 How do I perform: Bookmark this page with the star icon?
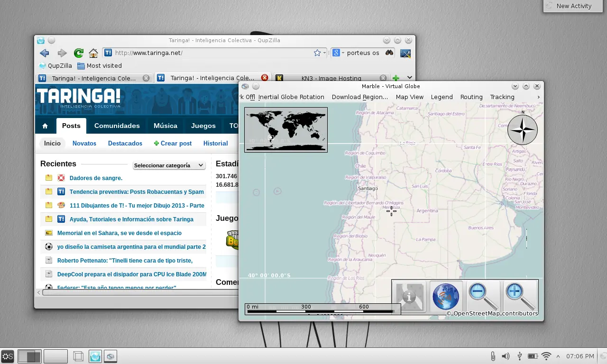tap(317, 53)
